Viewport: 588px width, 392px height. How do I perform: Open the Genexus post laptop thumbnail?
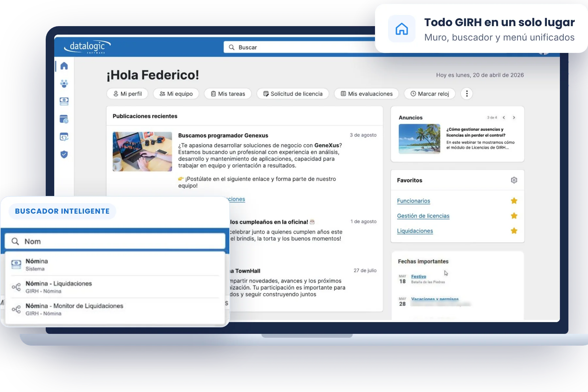(x=142, y=152)
